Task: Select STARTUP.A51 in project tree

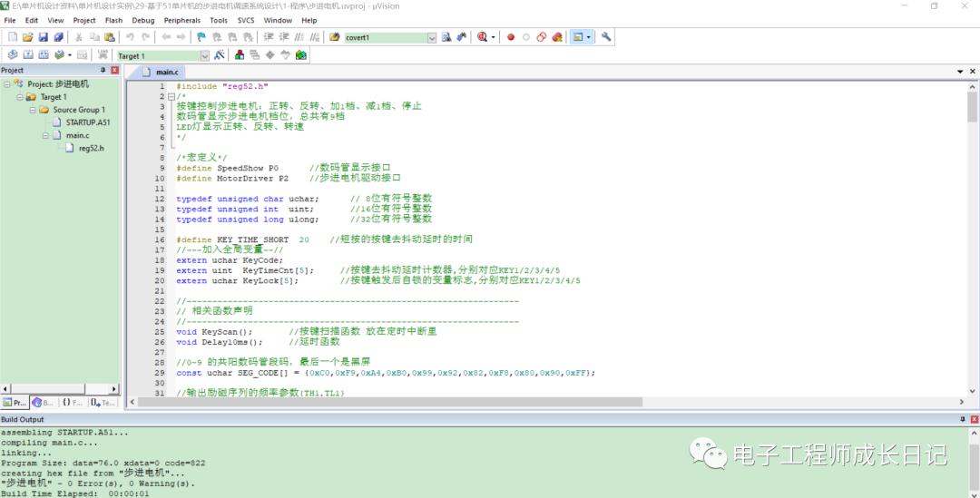Action: click(x=87, y=122)
